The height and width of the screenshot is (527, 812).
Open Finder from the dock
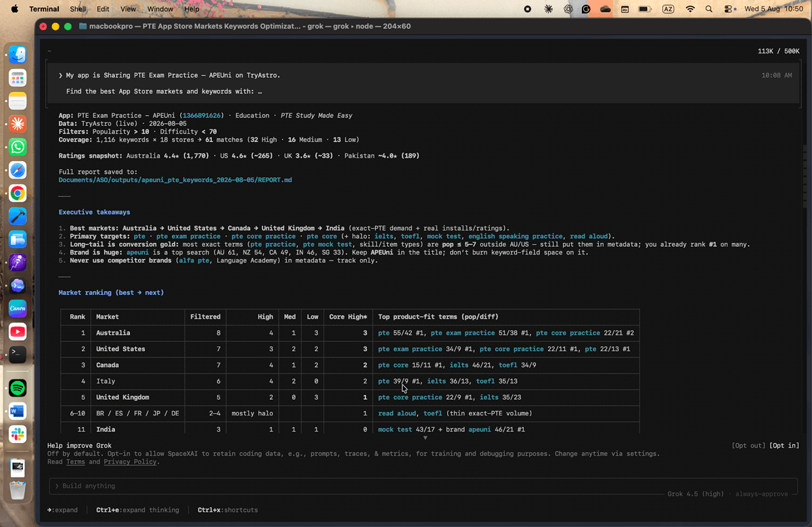(18, 55)
